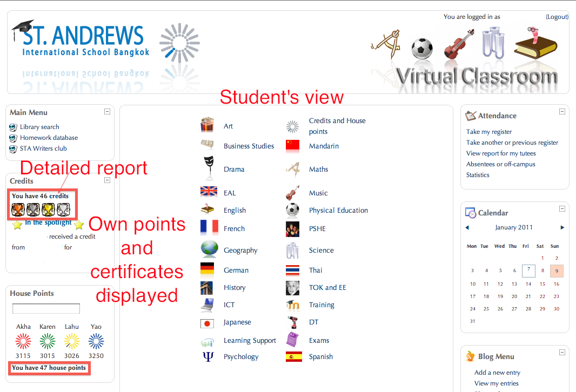This screenshot has width=576, height=392.
Task: Collapse the Attendance panel
Action: (562, 111)
